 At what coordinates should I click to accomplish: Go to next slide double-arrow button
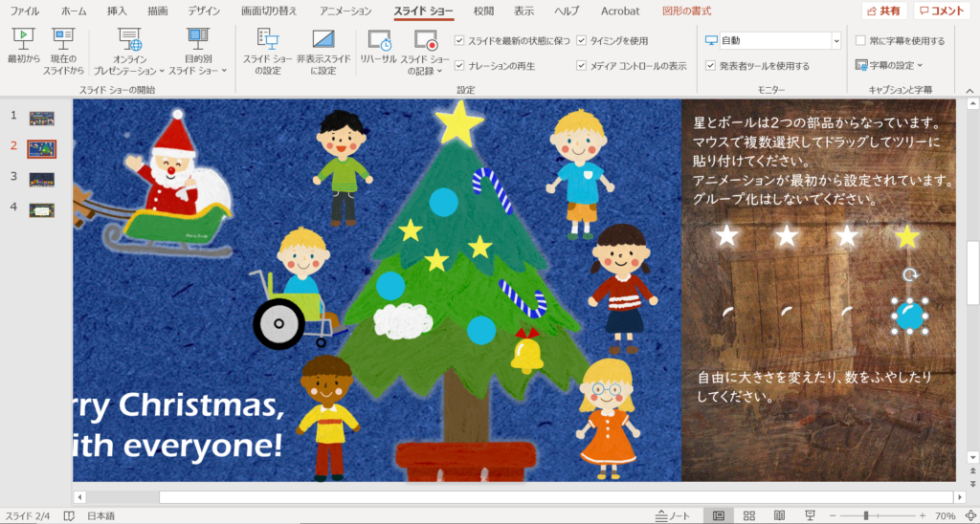[972, 484]
